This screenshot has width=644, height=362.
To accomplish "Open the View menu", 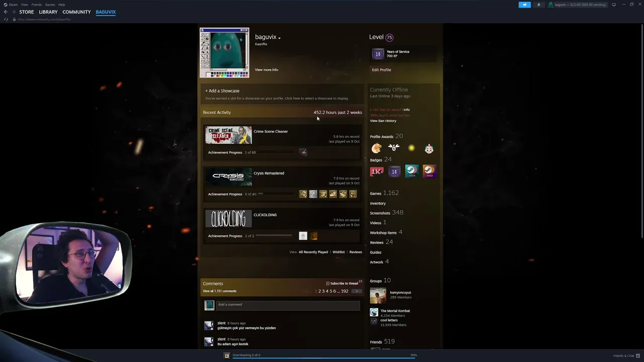I will tap(24, 5).
